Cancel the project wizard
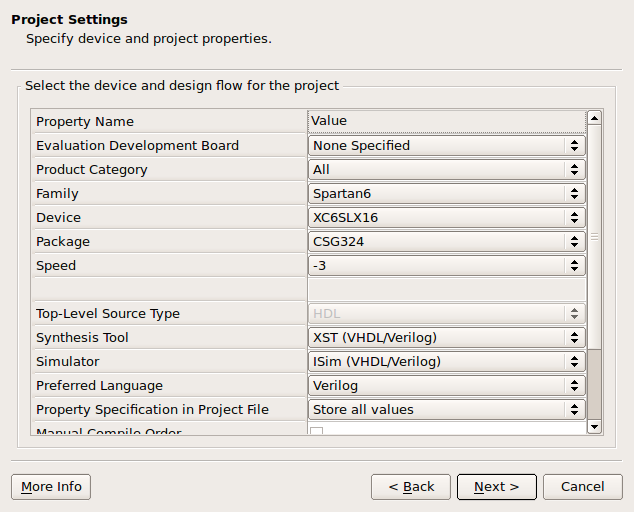The width and height of the screenshot is (634, 512). point(583,487)
